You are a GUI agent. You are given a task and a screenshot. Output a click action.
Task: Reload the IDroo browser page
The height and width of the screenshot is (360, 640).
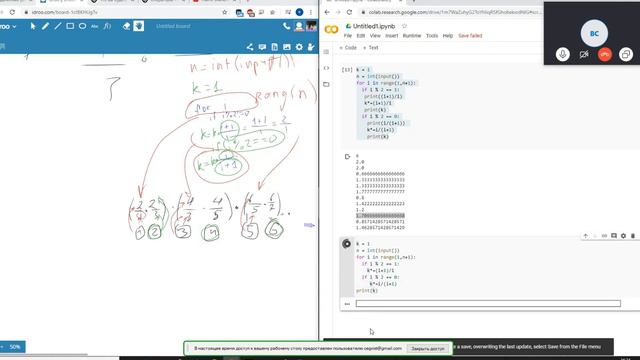12,12
